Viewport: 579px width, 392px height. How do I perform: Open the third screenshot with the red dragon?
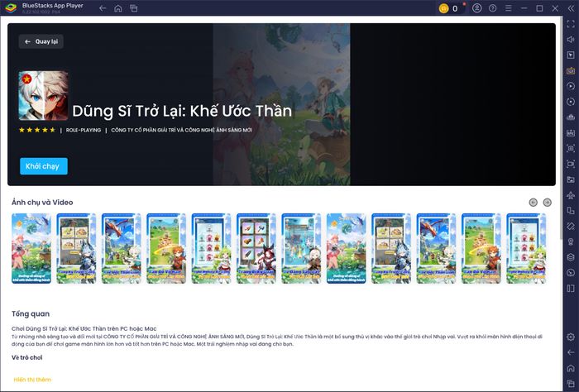tap(122, 248)
